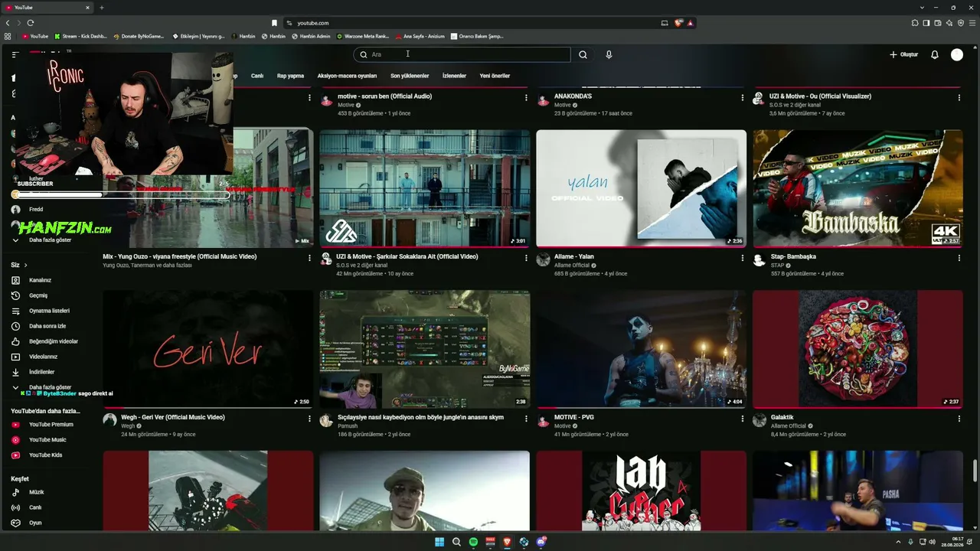Open Videolarınız in the sidebar
The height and width of the screenshot is (551, 980).
[x=51, y=357]
